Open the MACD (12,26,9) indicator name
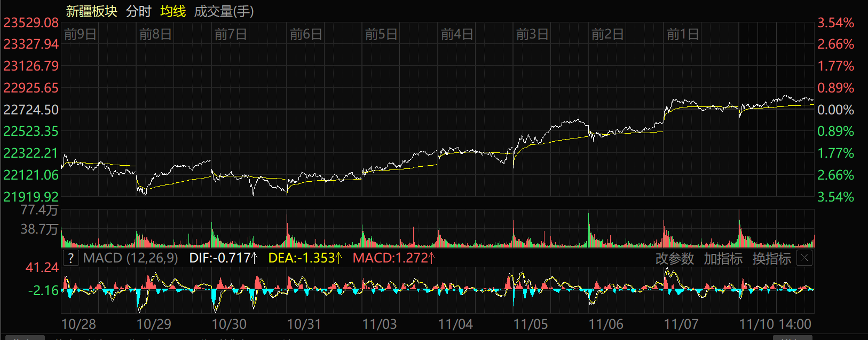The height and width of the screenshot is (340, 868). point(130,258)
